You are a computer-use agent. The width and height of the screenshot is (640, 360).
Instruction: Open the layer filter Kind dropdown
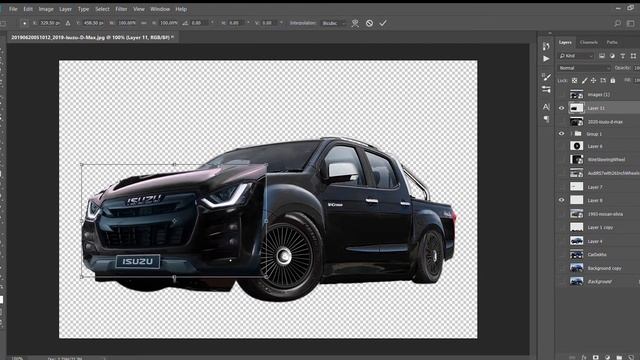point(576,56)
